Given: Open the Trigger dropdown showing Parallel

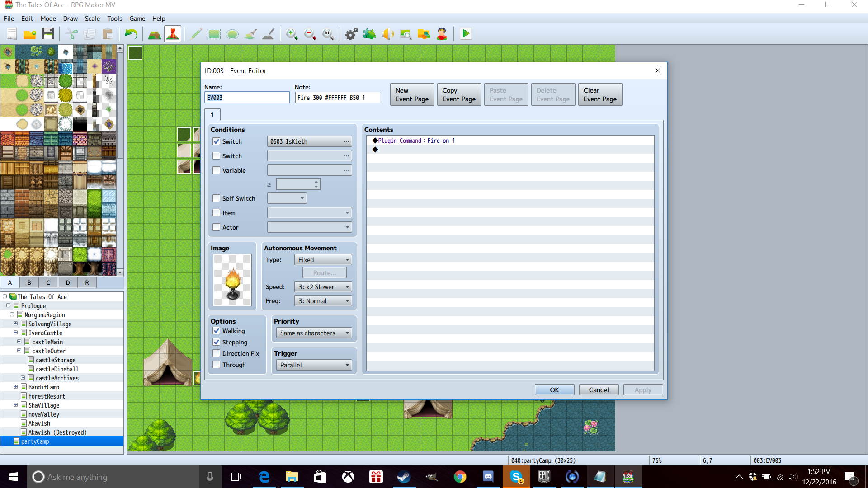Looking at the screenshot, I should click(314, 365).
